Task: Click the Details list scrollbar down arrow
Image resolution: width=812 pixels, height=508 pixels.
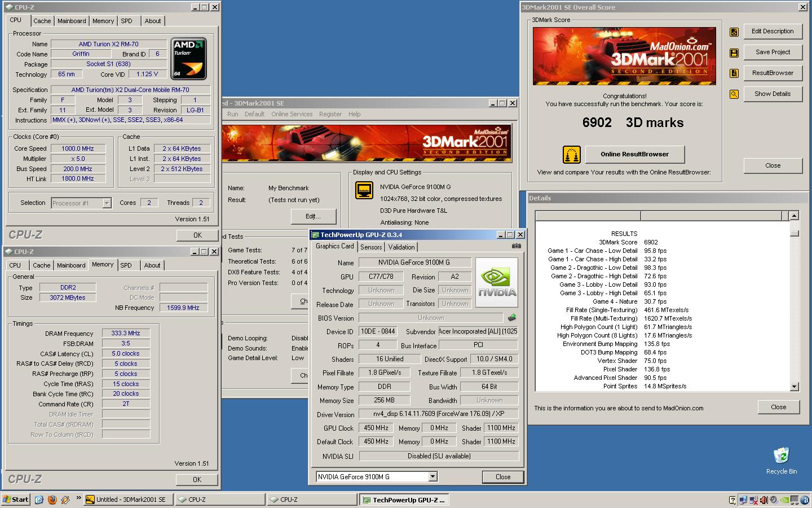Action: pyautogui.click(x=794, y=387)
